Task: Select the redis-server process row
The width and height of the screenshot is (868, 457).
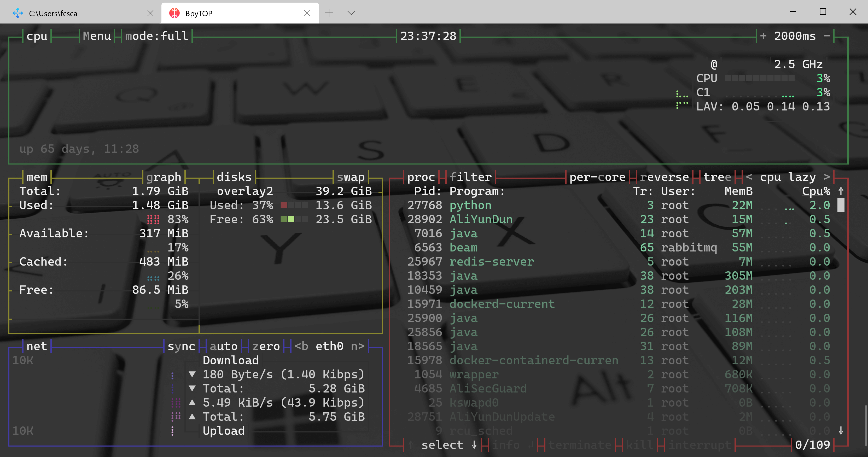Action: (x=491, y=261)
